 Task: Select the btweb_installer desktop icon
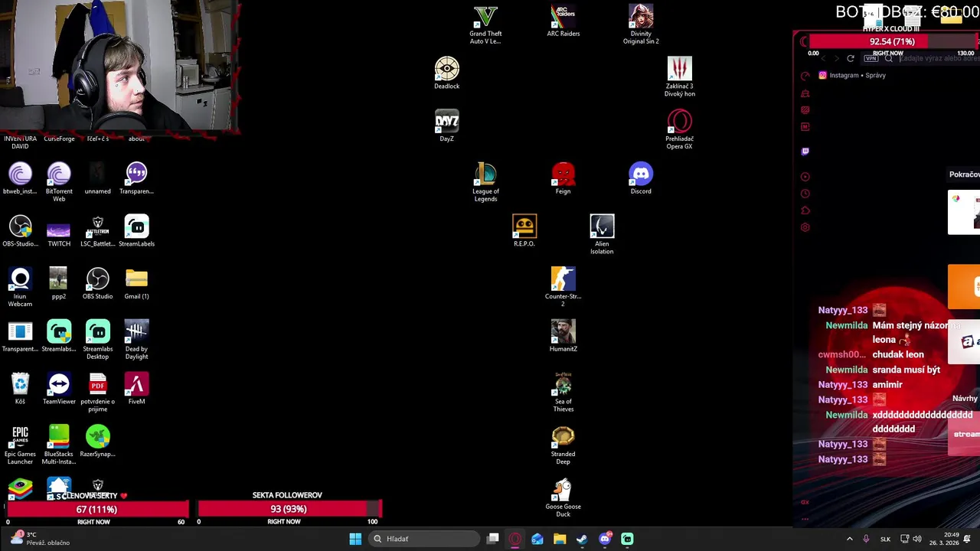(x=20, y=178)
